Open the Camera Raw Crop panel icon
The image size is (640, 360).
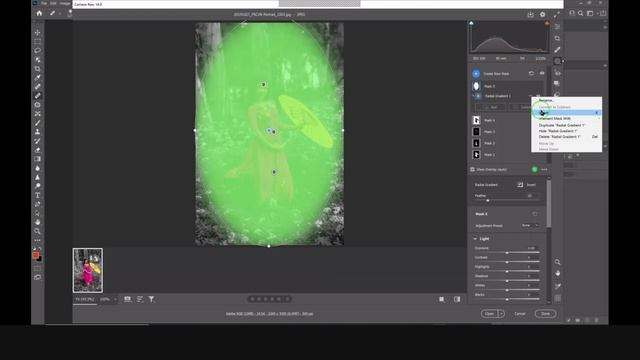pyautogui.click(x=557, y=38)
